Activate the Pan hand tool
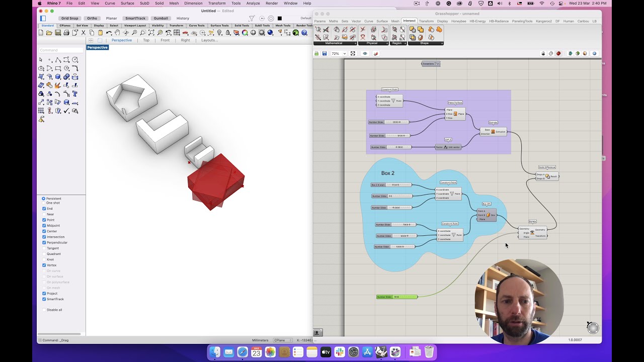The image size is (644, 362). point(117,33)
